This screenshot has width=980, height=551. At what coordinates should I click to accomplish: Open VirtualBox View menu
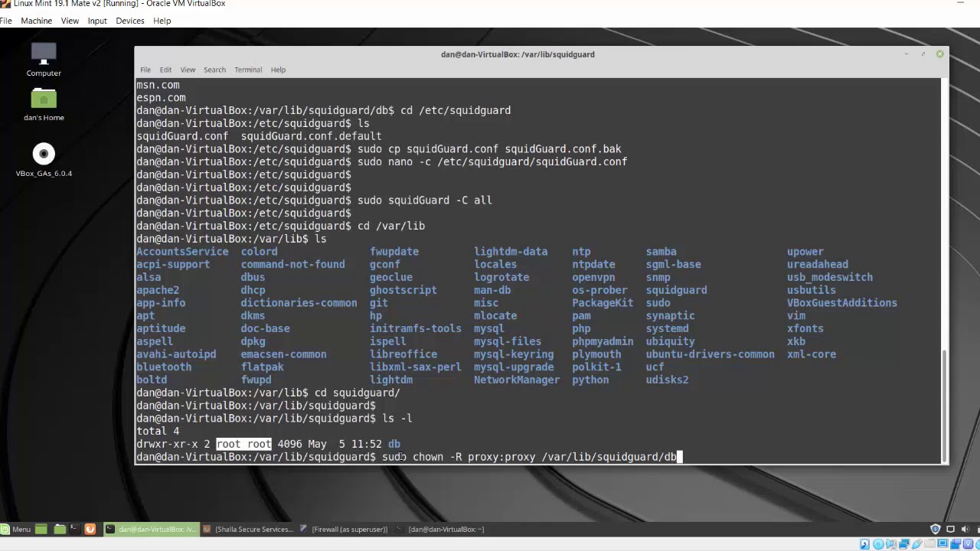[70, 21]
